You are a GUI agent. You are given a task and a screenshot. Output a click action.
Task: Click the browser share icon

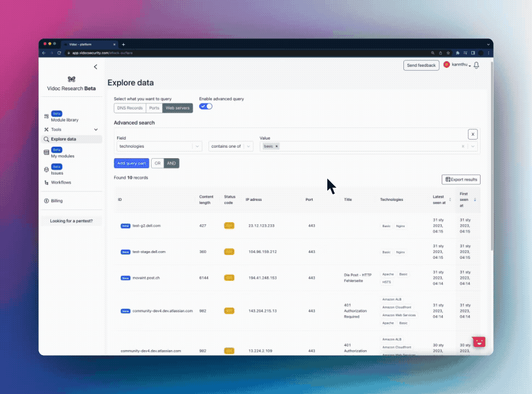coord(441,53)
